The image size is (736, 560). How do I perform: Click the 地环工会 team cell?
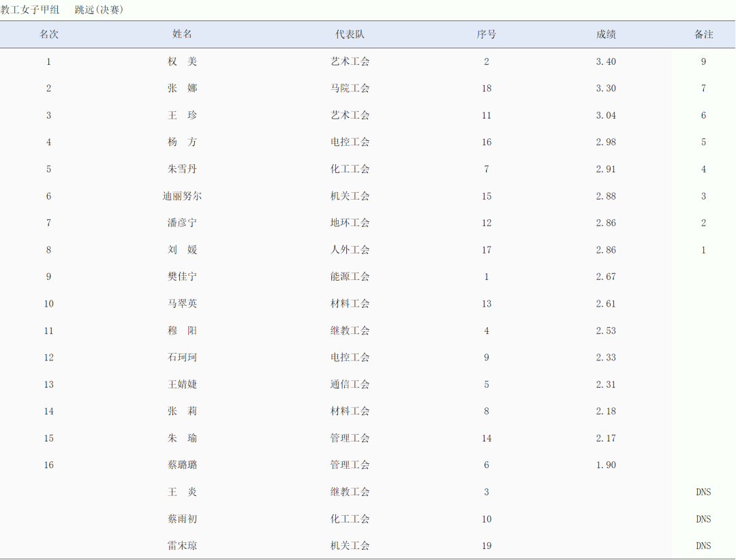click(x=350, y=223)
